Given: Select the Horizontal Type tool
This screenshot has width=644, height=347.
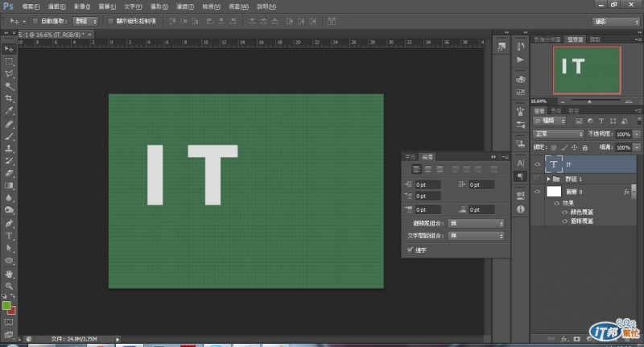Looking at the screenshot, I should click(10, 236).
